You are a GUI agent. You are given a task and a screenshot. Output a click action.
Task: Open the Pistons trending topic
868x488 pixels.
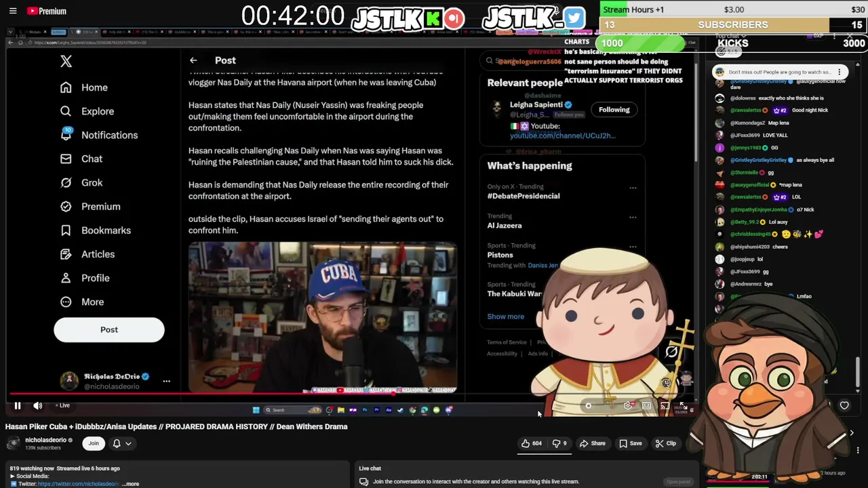(500, 255)
